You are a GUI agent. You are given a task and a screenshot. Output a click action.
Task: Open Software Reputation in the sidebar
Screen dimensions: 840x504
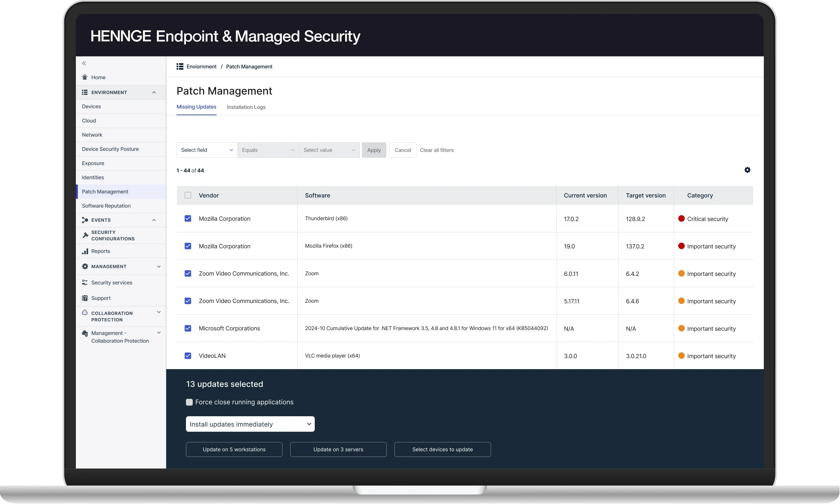tap(106, 206)
